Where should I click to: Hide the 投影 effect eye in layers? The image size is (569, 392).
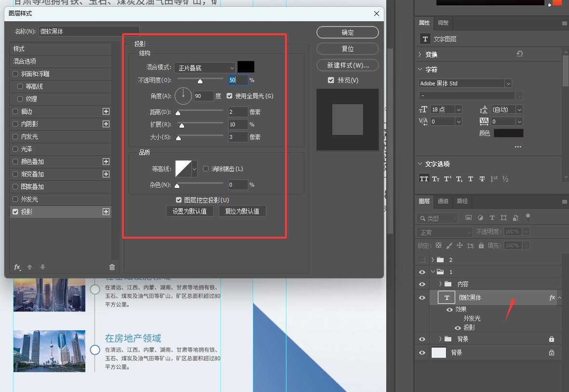point(458,328)
